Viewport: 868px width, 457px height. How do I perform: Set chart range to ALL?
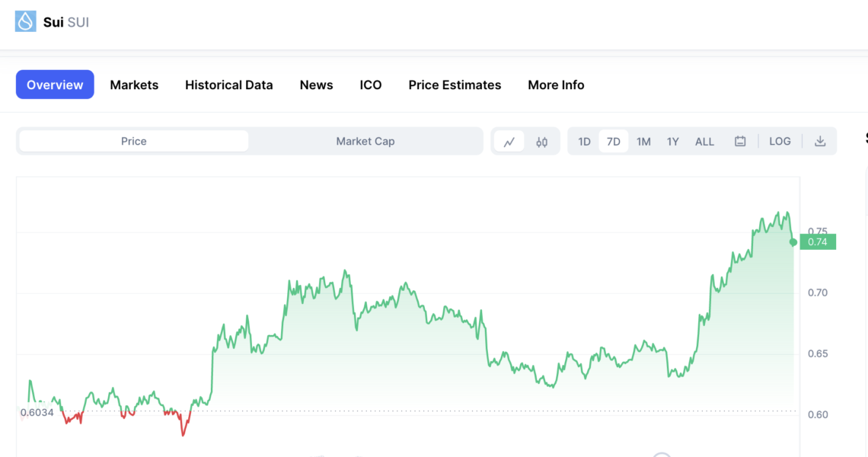tap(705, 142)
